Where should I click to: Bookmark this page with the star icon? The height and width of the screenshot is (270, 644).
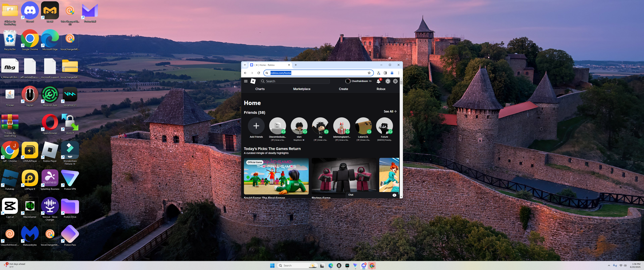(x=369, y=73)
